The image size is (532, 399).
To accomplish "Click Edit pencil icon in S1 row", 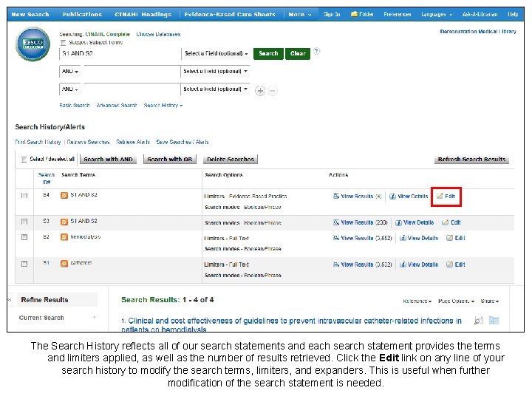I will 449,265.
